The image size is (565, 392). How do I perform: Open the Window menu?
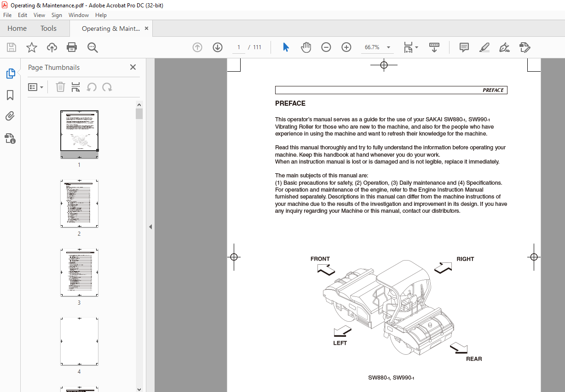79,15
